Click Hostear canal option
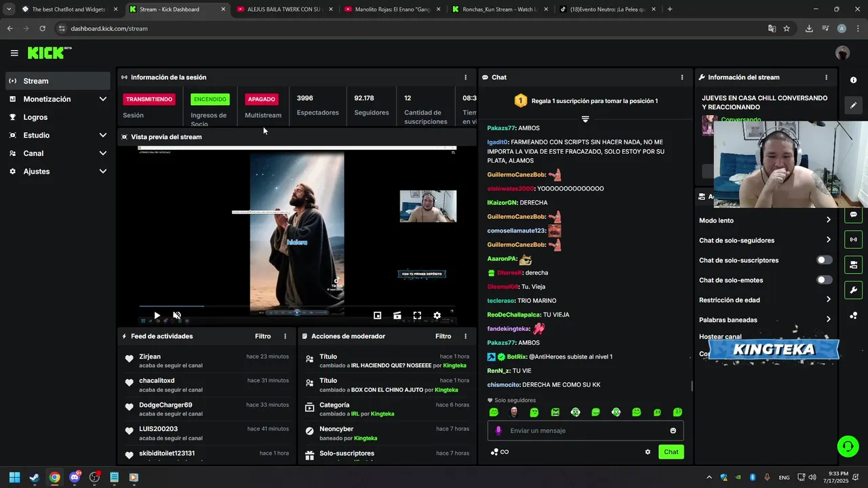The height and width of the screenshot is (488, 868). tap(720, 337)
